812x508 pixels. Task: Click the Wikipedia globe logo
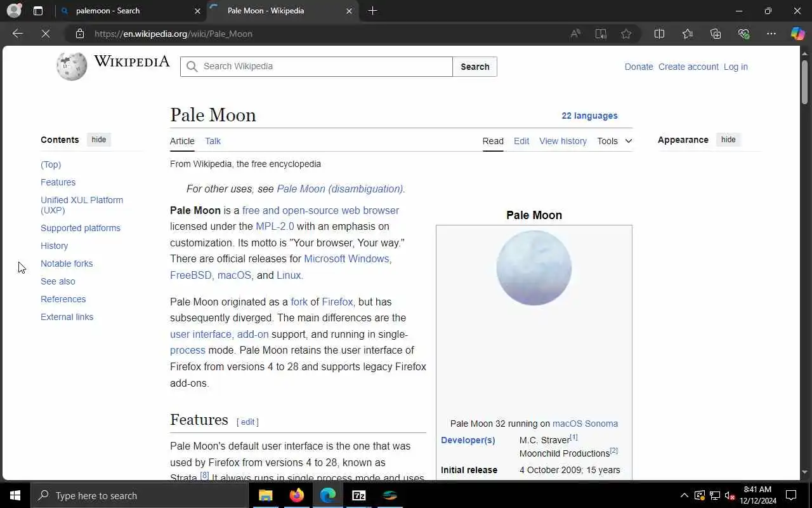(x=72, y=66)
